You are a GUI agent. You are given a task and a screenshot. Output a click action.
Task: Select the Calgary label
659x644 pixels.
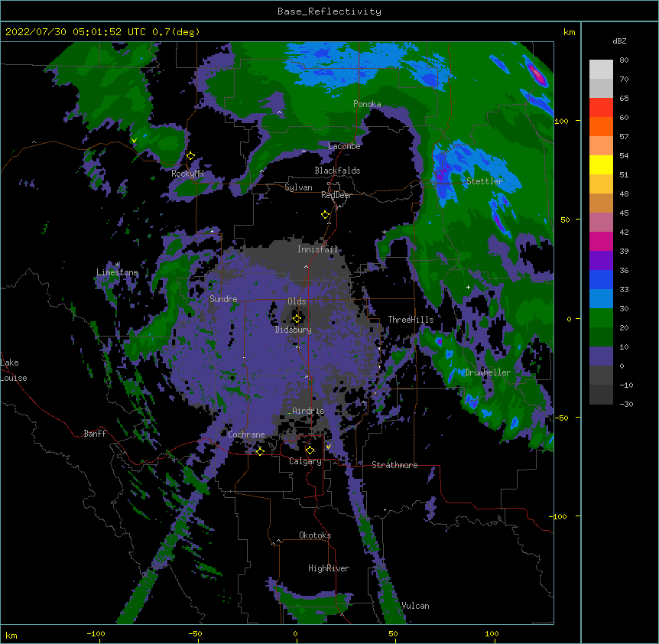pyautogui.click(x=305, y=461)
